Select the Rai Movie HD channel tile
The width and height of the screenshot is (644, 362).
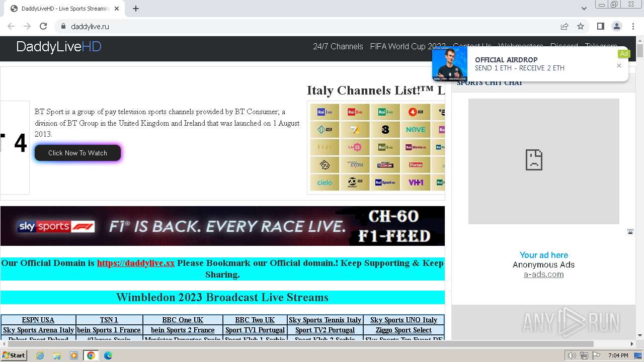pyautogui.click(x=416, y=147)
